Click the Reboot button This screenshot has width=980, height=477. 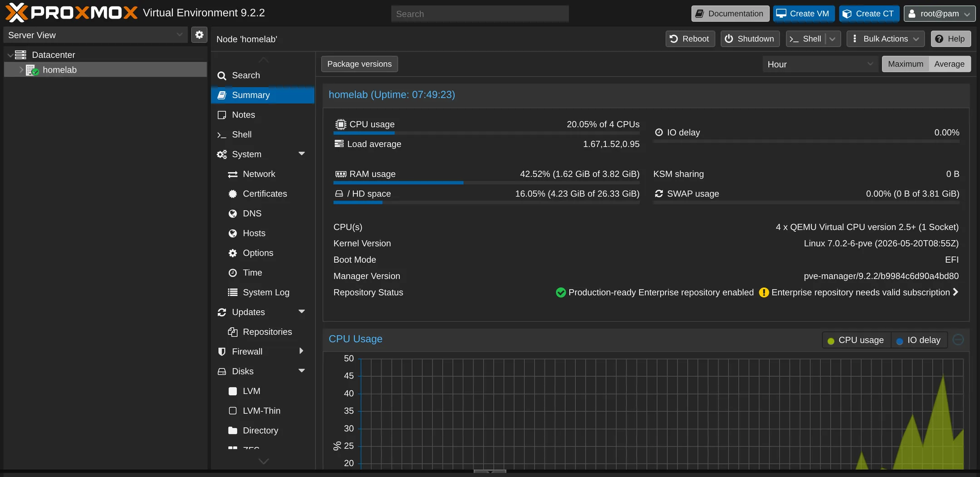[x=690, y=39]
